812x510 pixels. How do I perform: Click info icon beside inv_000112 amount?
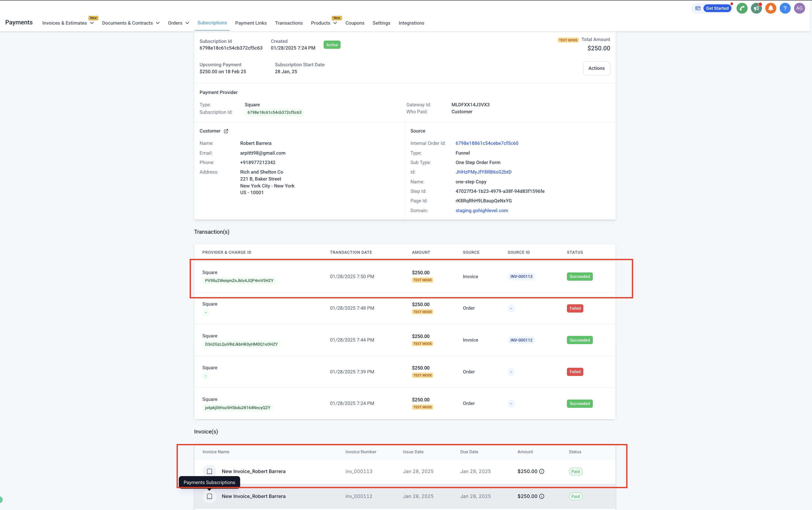click(542, 496)
